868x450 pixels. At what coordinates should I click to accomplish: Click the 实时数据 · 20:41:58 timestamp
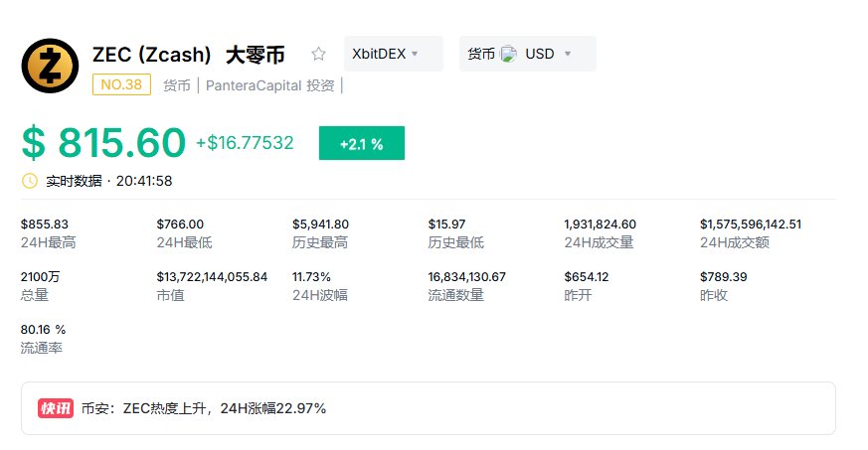(109, 181)
